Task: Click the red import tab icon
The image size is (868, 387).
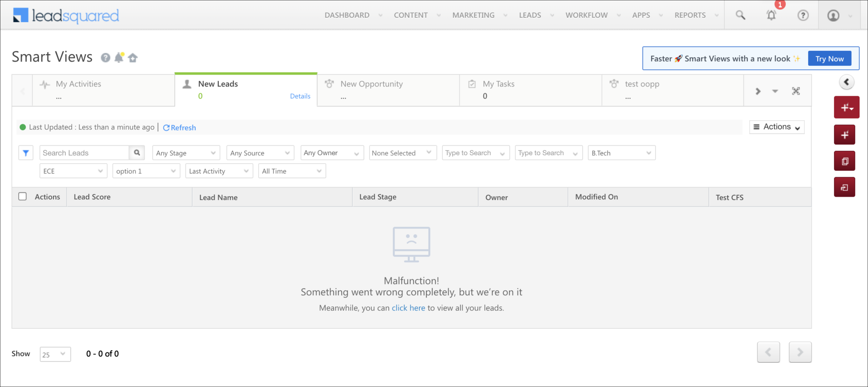Action: (844, 187)
